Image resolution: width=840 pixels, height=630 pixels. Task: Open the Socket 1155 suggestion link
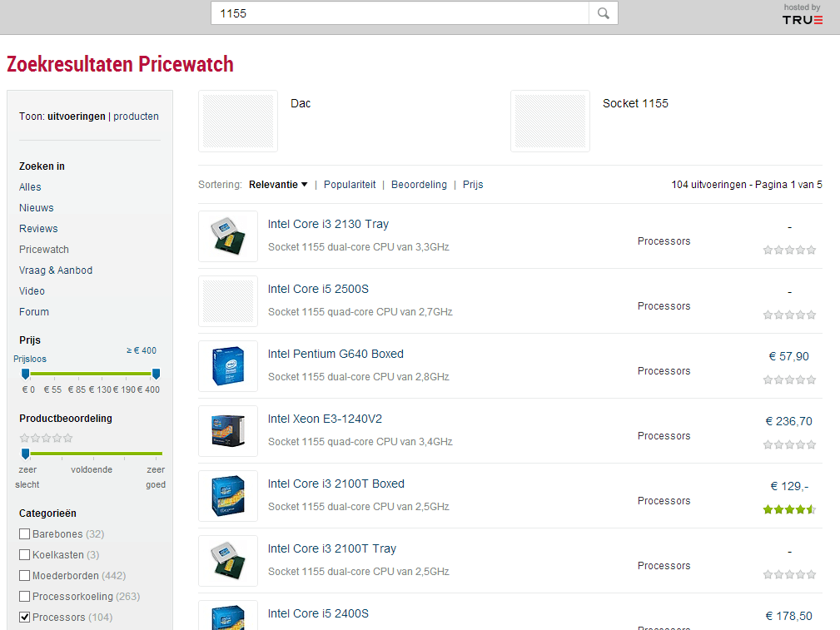[x=635, y=103]
